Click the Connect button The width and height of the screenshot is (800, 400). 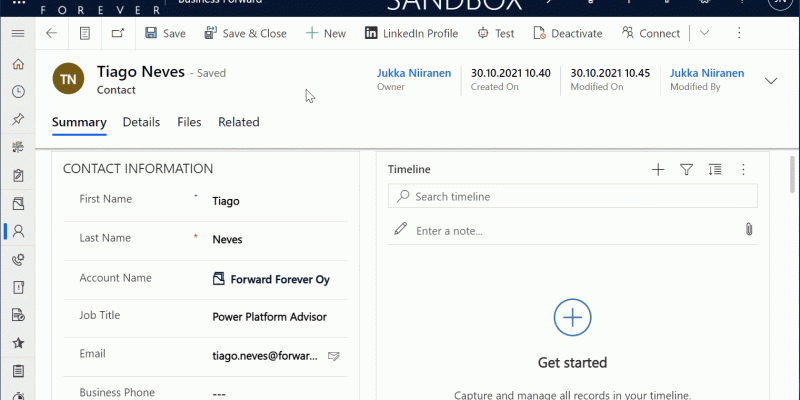pyautogui.click(x=651, y=34)
